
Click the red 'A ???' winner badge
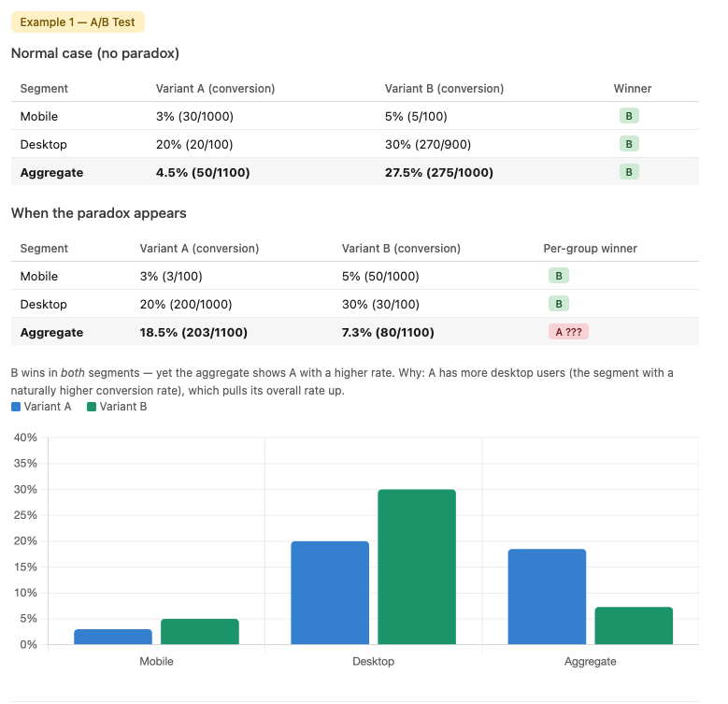568,332
